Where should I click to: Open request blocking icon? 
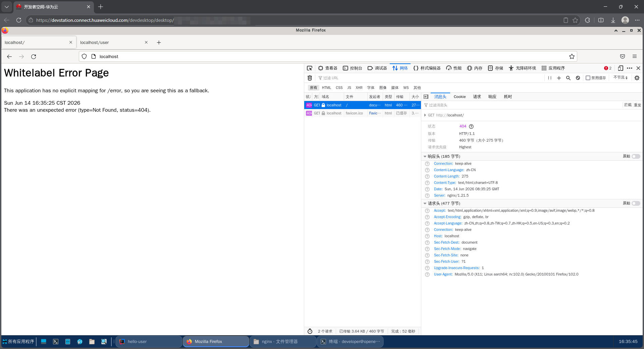pyautogui.click(x=578, y=78)
